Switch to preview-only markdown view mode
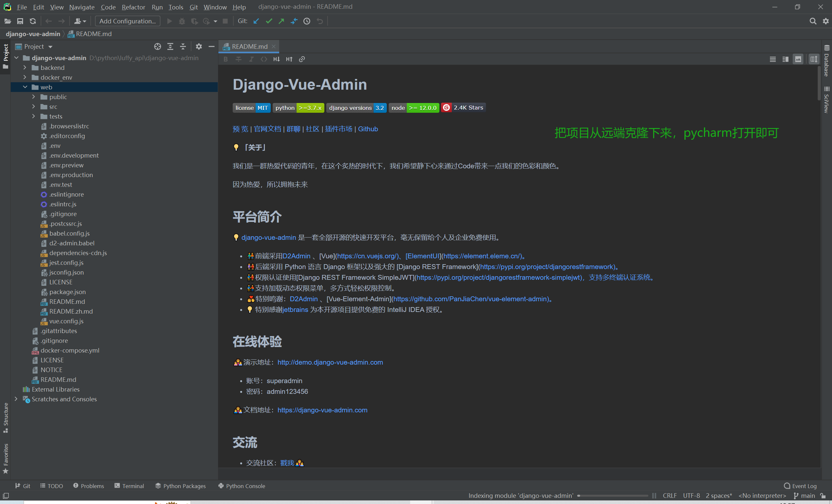Screen dimensions: 832x504 798,59
